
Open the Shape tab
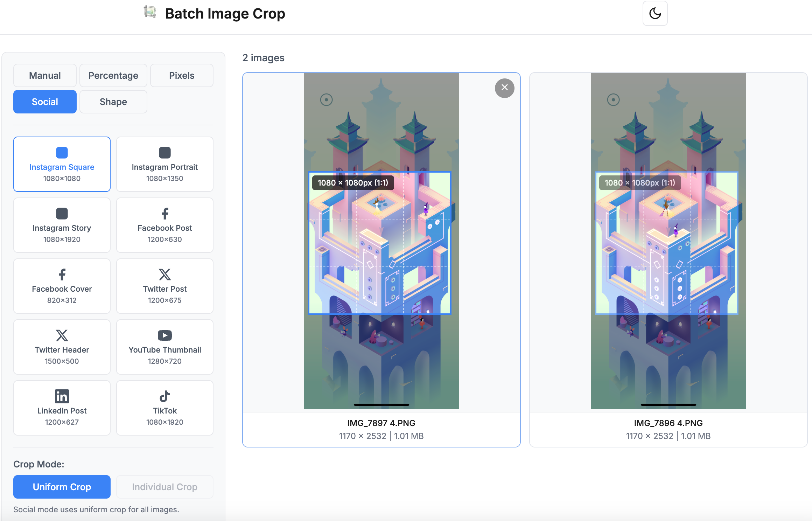click(113, 102)
